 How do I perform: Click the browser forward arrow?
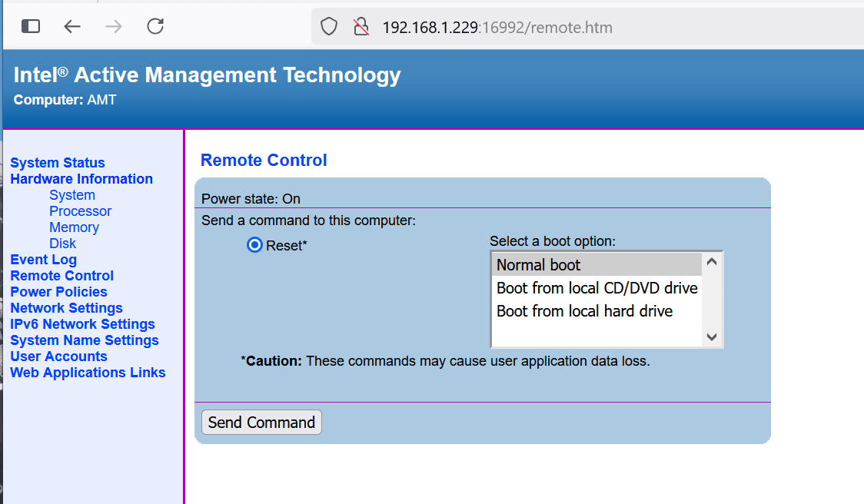tap(114, 26)
